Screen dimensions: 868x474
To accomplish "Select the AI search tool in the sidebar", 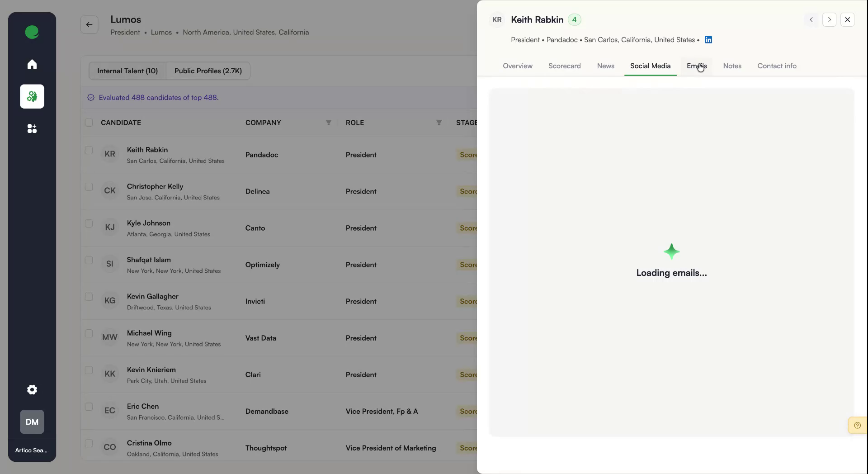I will point(32,96).
